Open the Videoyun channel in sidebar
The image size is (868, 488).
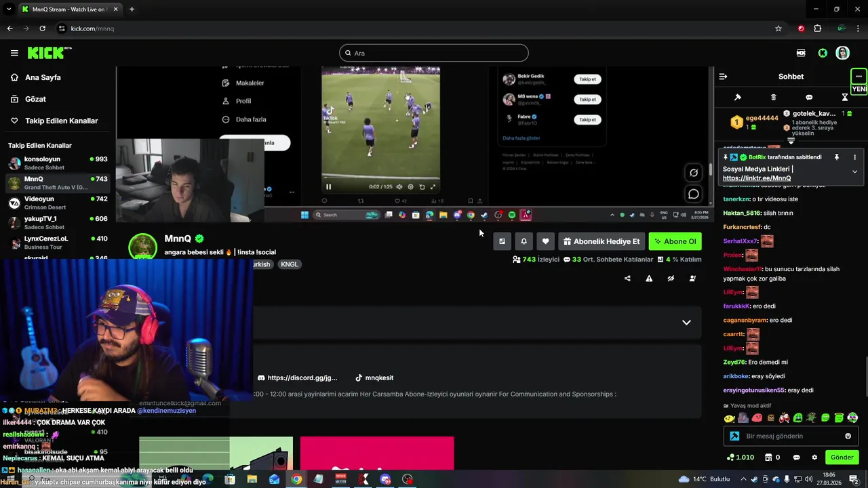pos(58,203)
